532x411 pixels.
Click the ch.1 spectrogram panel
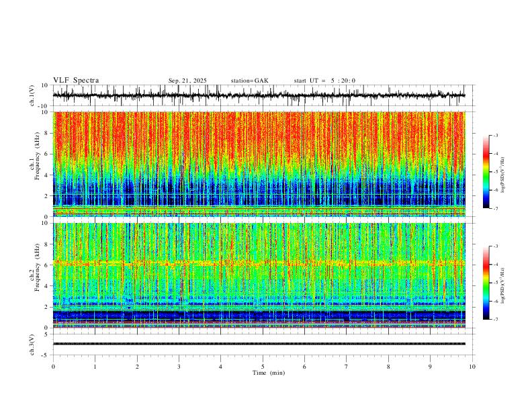click(x=259, y=164)
